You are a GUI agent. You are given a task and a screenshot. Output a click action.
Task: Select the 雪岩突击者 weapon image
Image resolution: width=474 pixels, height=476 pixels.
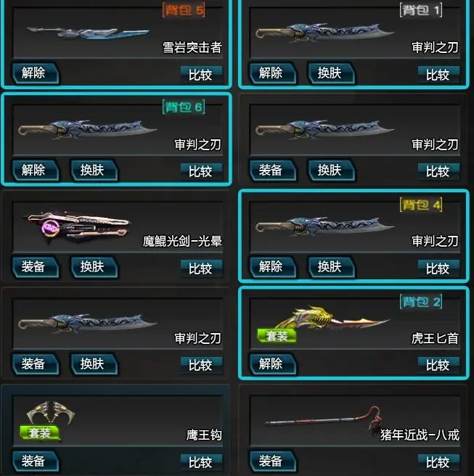click(88, 33)
